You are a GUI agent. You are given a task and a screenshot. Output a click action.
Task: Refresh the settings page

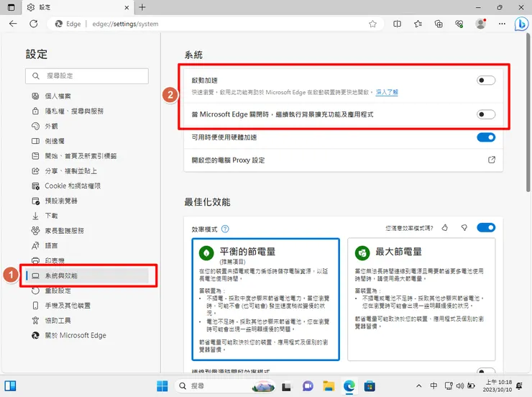pos(33,24)
